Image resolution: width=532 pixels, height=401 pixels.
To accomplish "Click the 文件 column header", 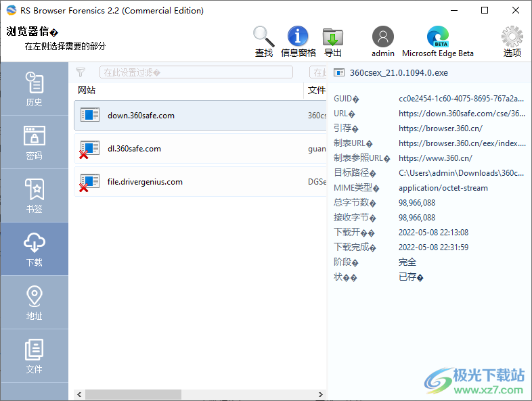I will pyautogui.click(x=317, y=90).
